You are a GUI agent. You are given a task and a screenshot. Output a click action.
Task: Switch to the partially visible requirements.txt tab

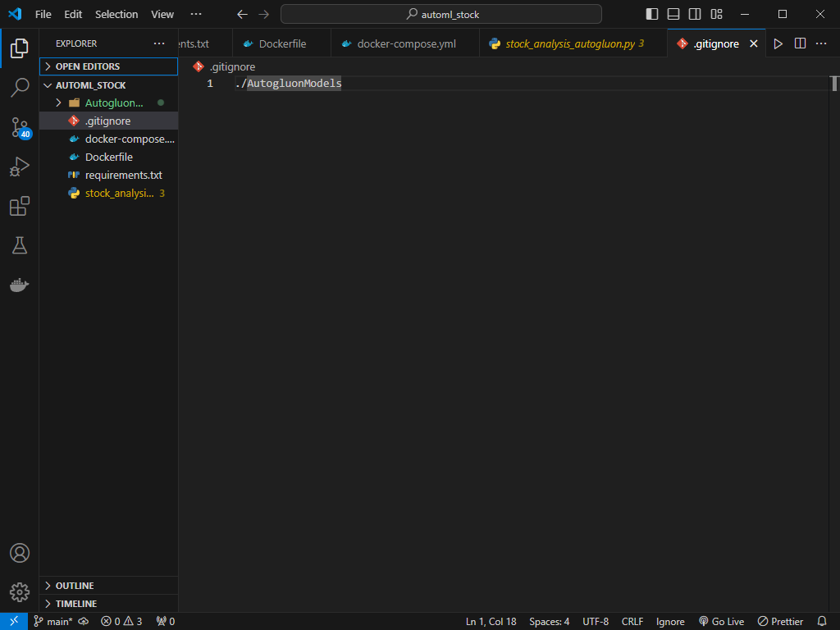(x=205, y=44)
